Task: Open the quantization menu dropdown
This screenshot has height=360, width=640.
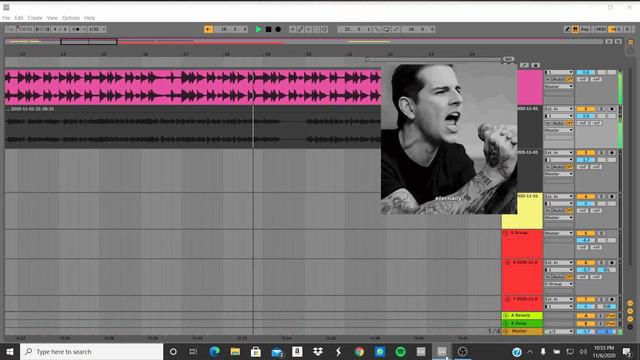Action: pyautogui.click(x=97, y=29)
